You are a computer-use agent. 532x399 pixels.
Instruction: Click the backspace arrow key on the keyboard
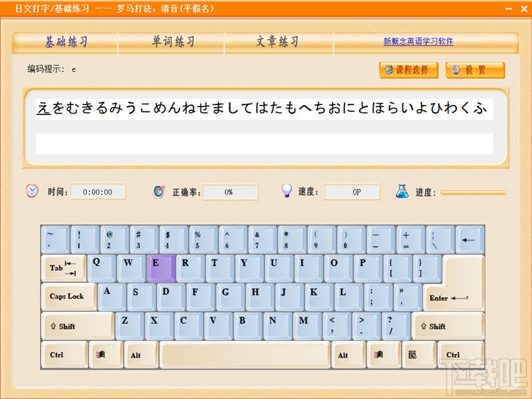coord(470,239)
